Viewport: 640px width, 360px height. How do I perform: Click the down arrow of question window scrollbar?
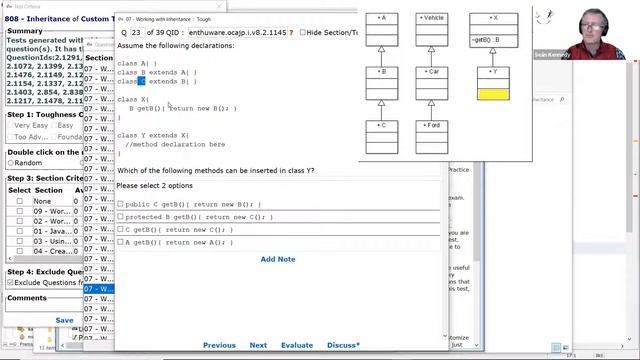(445, 336)
